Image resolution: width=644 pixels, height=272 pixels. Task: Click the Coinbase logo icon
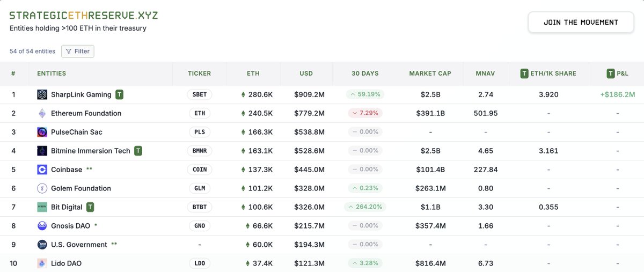[x=42, y=170]
